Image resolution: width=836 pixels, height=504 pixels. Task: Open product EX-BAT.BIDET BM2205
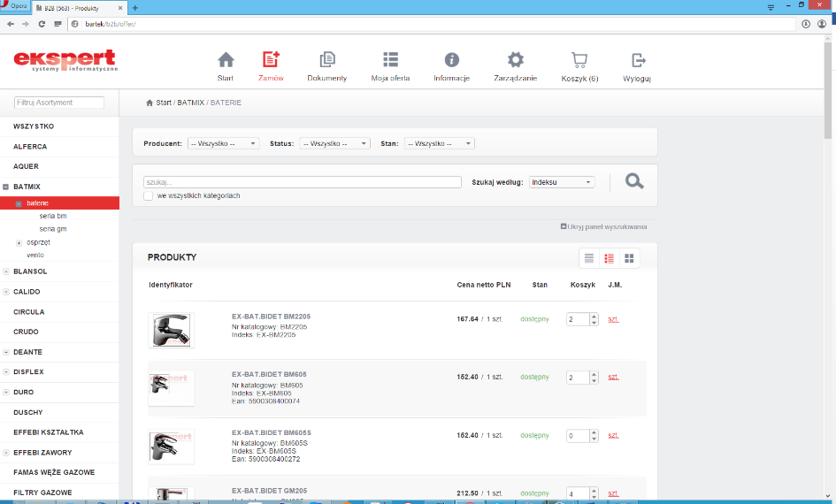[x=271, y=317]
